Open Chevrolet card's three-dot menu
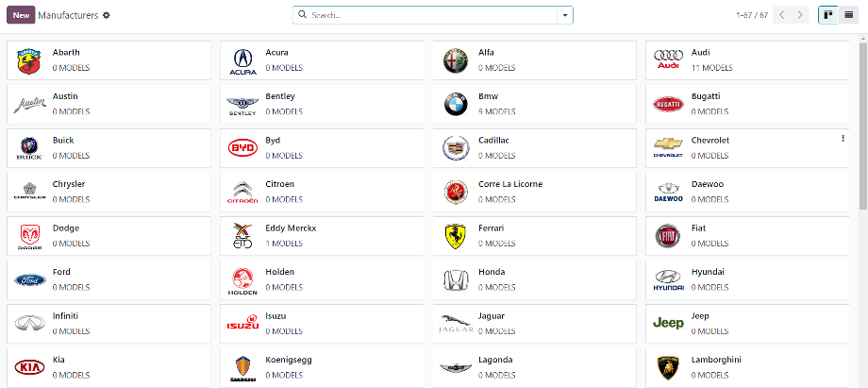This screenshot has width=868, height=388. (x=843, y=139)
